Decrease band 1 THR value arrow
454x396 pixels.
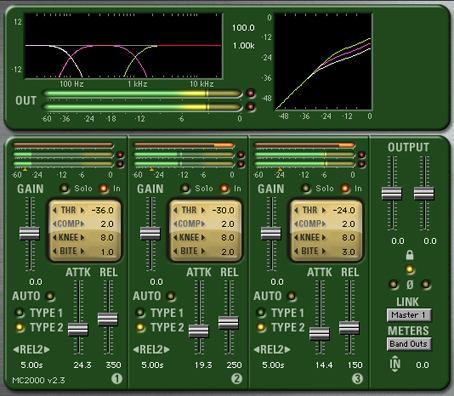[55, 210]
